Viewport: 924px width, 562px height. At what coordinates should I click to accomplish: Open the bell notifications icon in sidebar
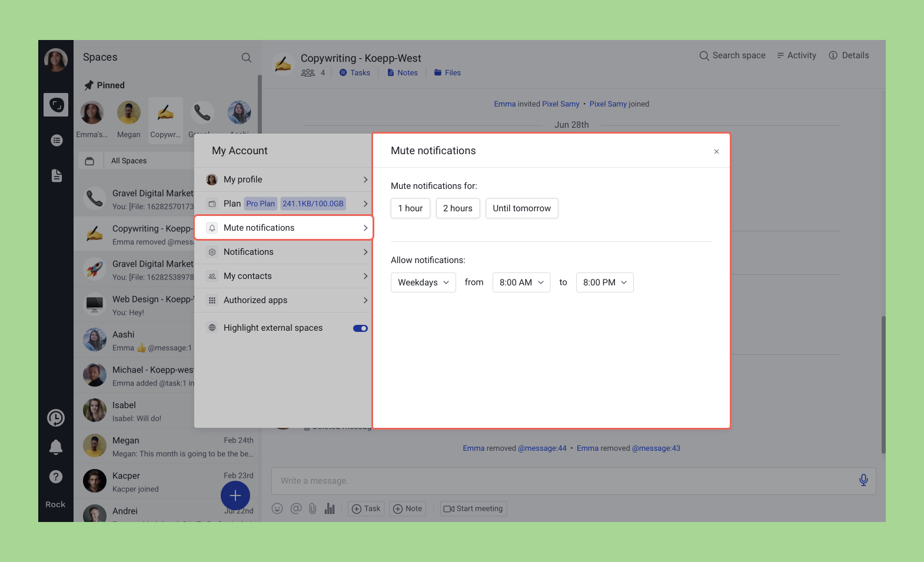click(x=56, y=447)
